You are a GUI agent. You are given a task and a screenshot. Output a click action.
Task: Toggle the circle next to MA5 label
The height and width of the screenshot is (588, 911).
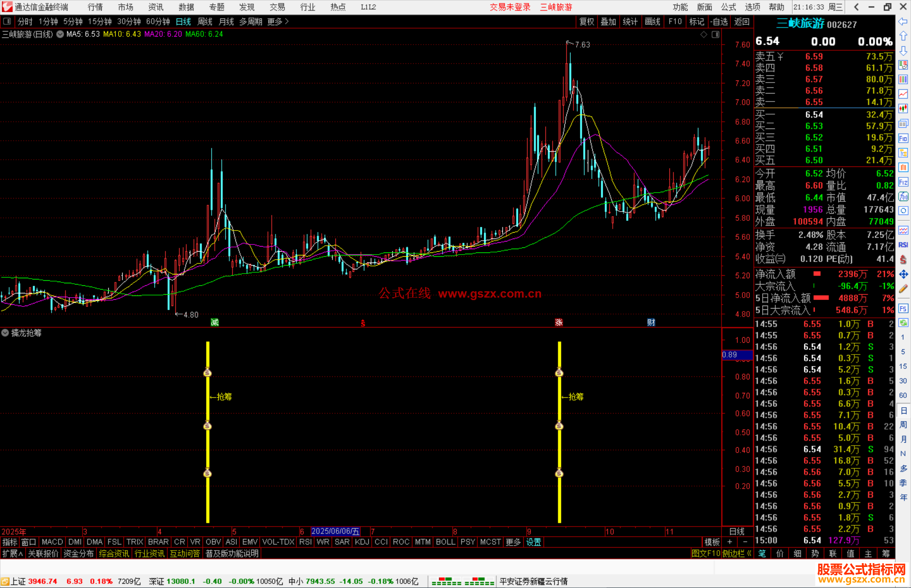(60, 34)
